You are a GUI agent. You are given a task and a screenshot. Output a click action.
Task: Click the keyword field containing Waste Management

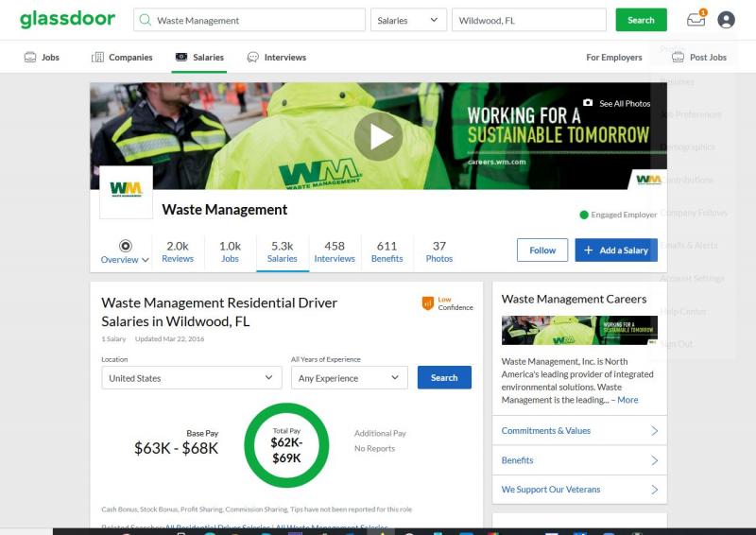point(249,20)
